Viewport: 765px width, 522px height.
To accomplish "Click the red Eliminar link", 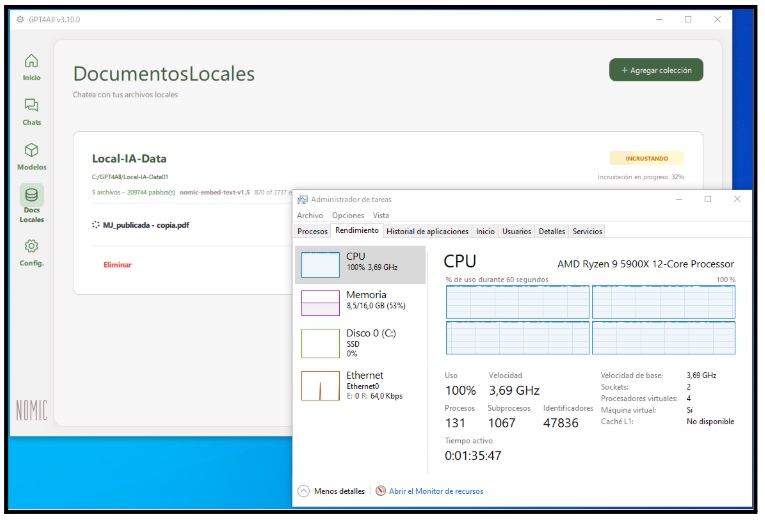I will click(117, 265).
